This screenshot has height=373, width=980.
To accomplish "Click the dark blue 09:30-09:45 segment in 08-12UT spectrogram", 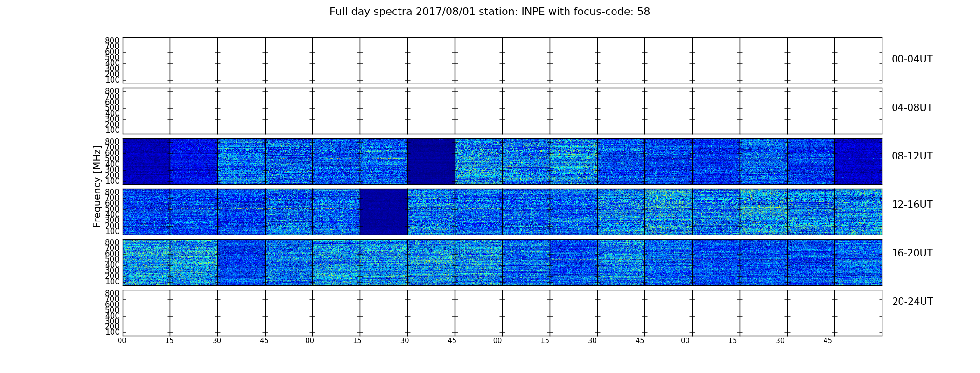I will tap(431, 161).
